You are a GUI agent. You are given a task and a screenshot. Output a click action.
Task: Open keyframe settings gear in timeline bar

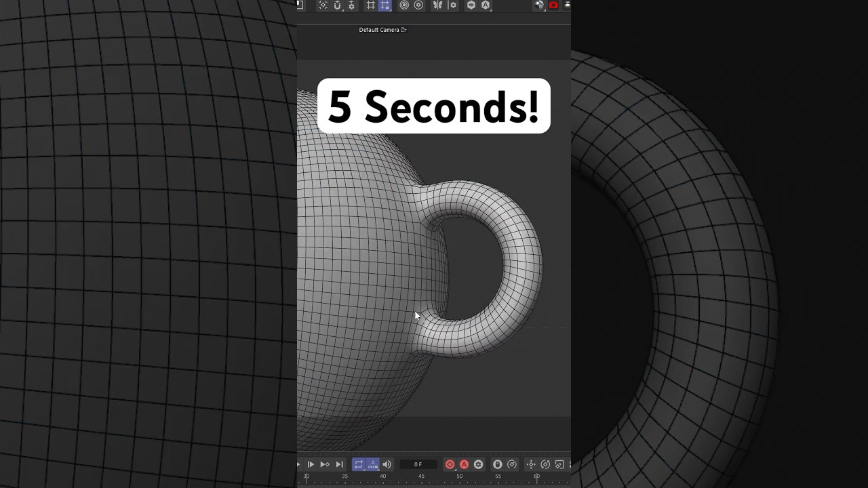(478, 464)
